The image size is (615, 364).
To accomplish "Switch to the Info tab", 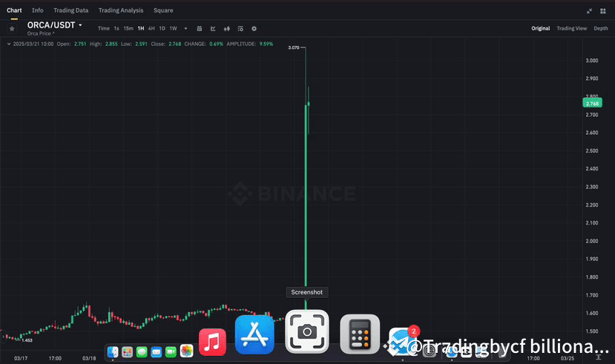I will coord(38,10).
